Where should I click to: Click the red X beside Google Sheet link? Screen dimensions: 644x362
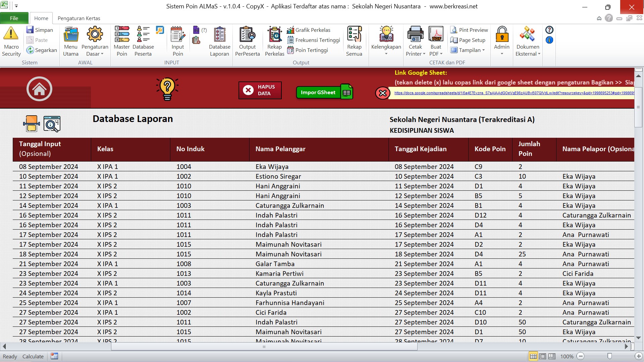[x=382, y=93]
